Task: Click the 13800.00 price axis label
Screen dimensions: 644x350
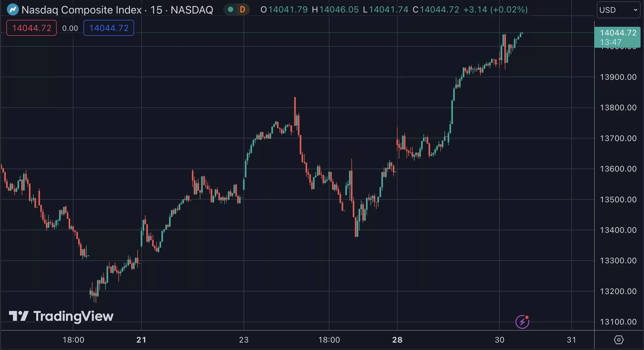Action: (618, 108)
